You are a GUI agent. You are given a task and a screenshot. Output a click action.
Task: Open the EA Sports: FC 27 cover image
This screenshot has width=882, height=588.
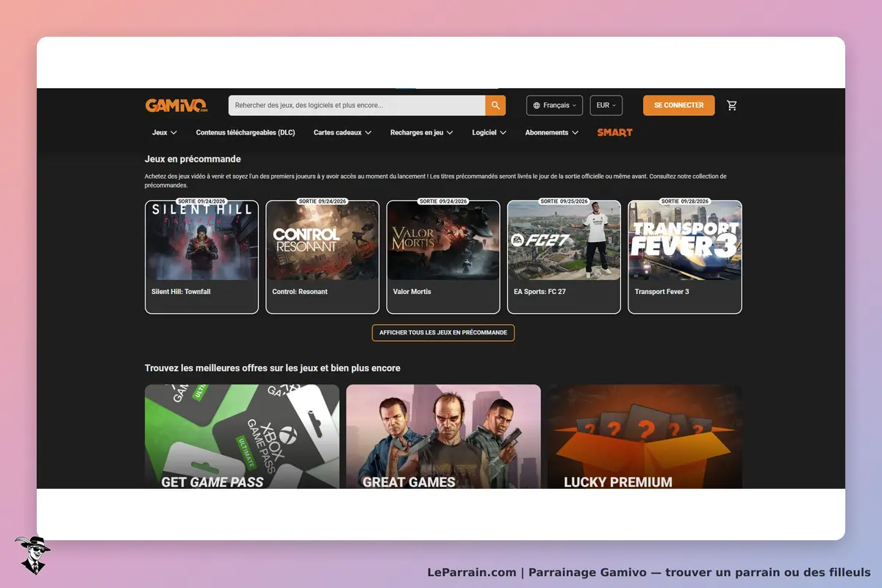pos(564,240)
